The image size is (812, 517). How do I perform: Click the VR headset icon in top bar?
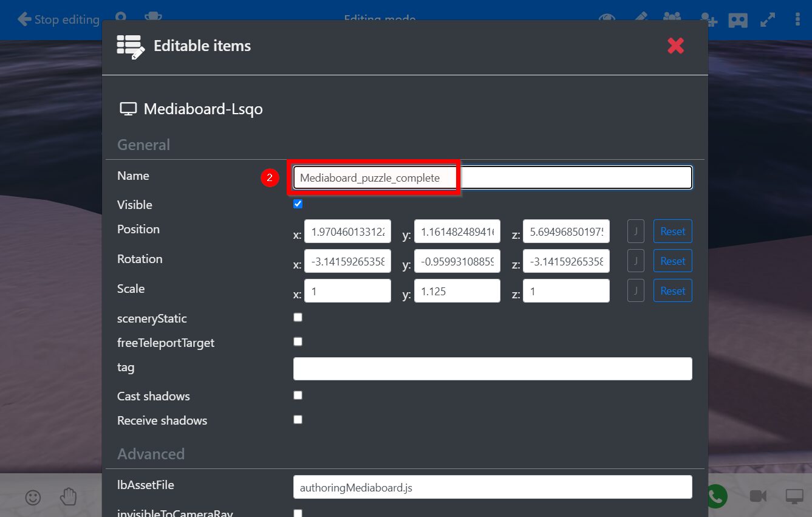[737, 19]
